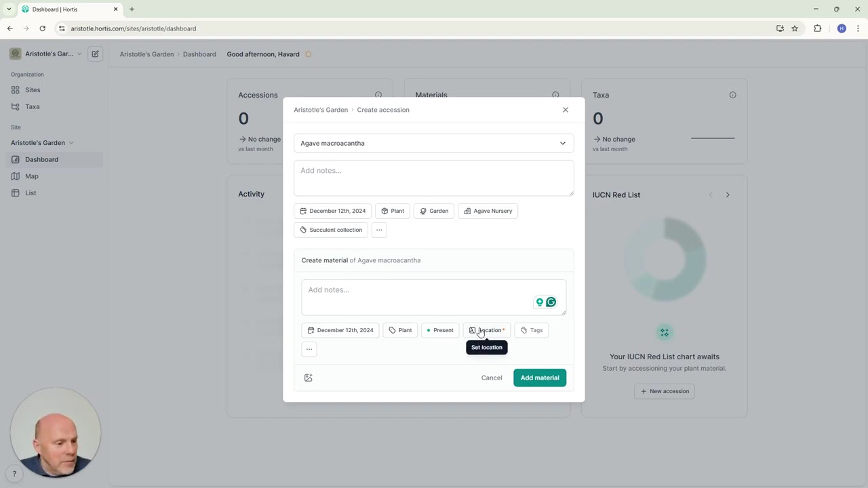Image resolution: width=868 pixels, height=488 pixels.
Task: Open more accession options ellipsis
Action: coord(379,230)
